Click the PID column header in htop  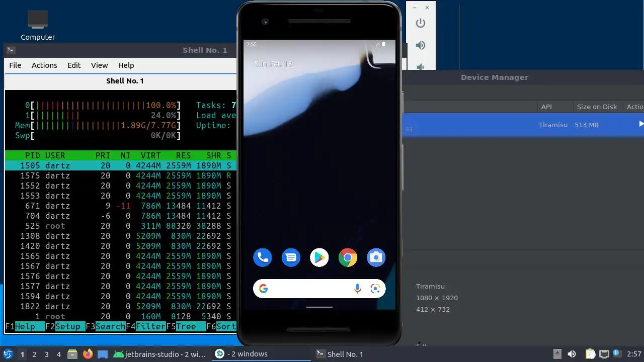(32, 155)
